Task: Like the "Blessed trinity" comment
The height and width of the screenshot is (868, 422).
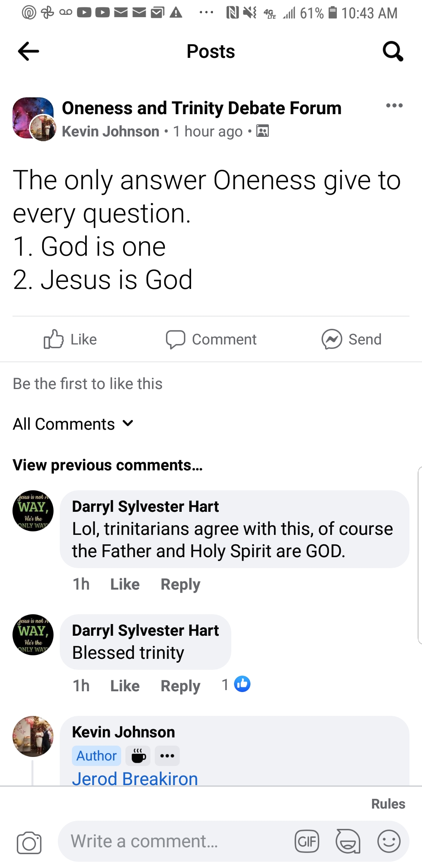Action: [125, 686]
